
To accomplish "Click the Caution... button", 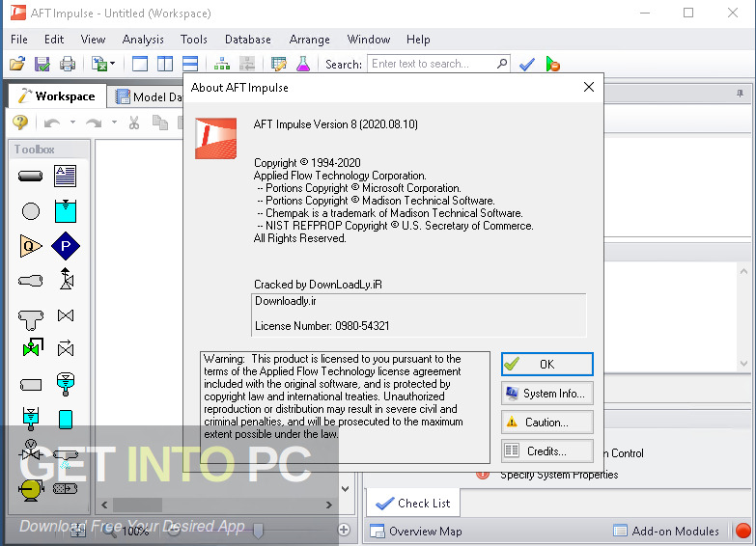I will [547, 423].
